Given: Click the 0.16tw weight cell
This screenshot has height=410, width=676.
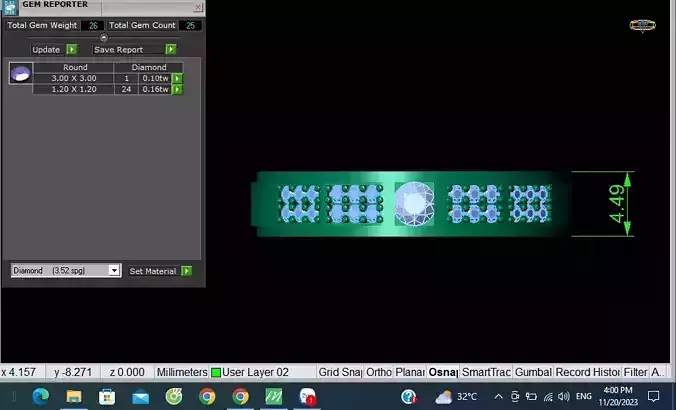Looking at the screenshot, I should 155,89.
